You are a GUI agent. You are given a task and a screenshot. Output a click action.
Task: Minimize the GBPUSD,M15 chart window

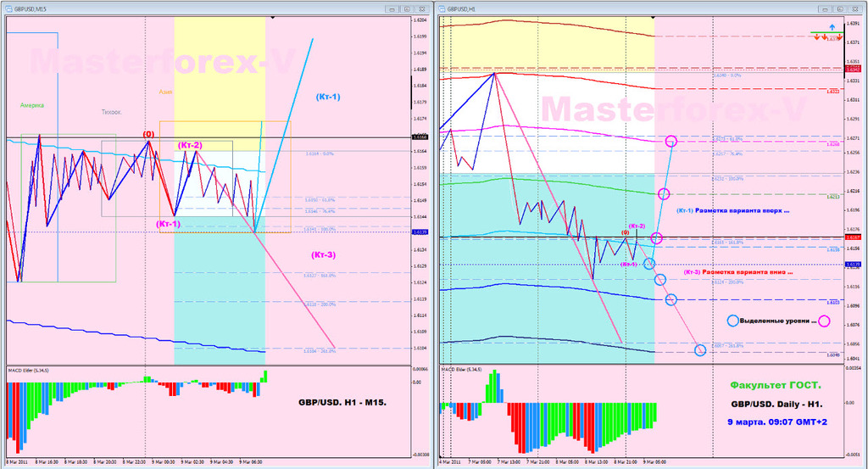tap(392, 8)
